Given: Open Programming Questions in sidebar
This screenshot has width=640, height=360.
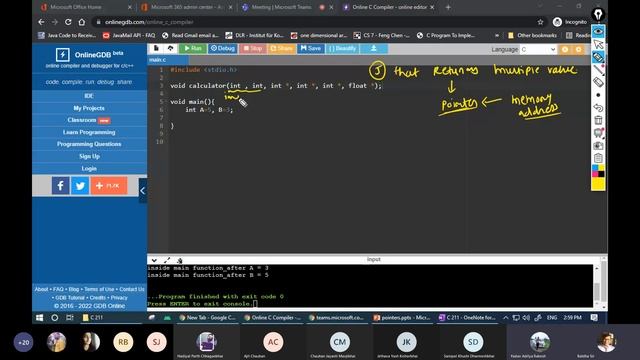Looking at the screenshot, I should point(89,144).
